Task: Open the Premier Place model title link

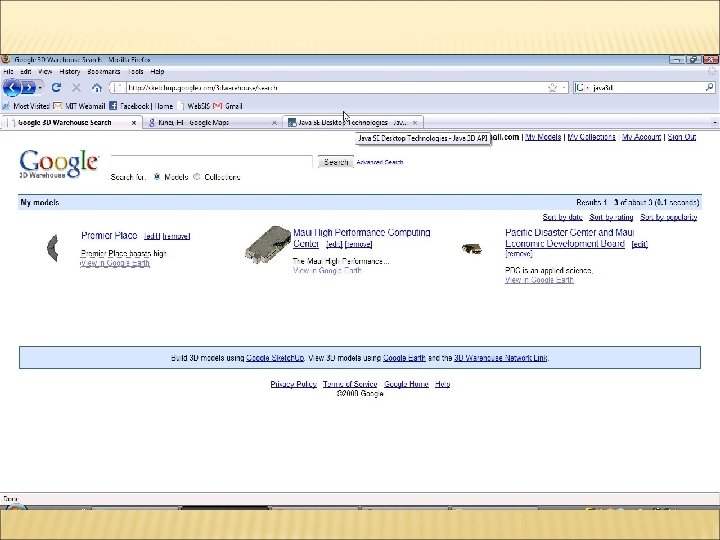Action: point(109,236)
